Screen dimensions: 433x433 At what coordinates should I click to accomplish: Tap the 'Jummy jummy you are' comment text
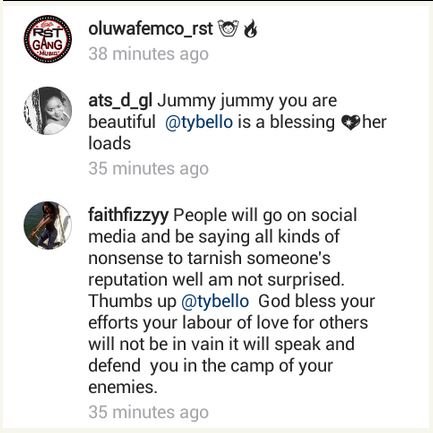pos(247,101)
